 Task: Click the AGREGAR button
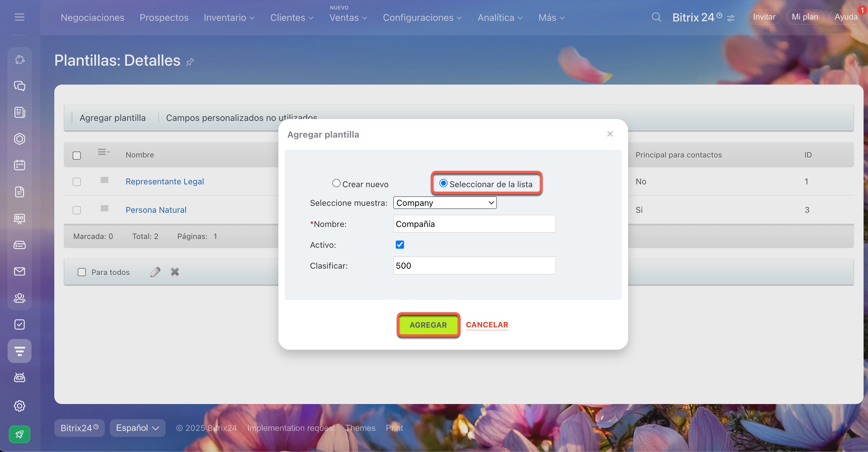pyautogui.click(x=428, y=324)
